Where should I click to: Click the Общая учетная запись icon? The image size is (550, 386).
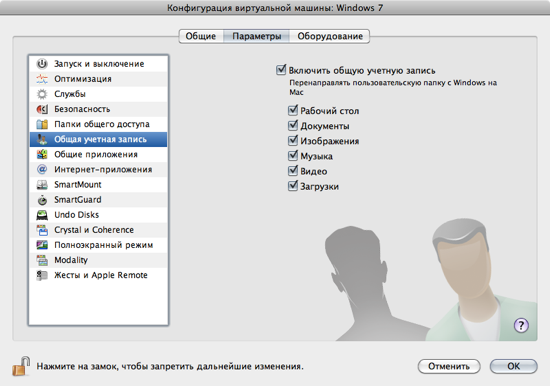[x=42, y=139]
